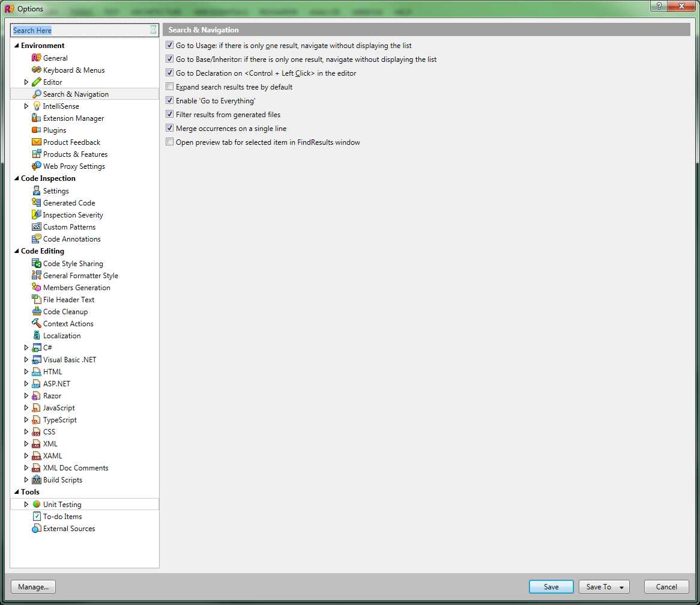Open the Save To dropdown arrow

(x=621, y=586)
